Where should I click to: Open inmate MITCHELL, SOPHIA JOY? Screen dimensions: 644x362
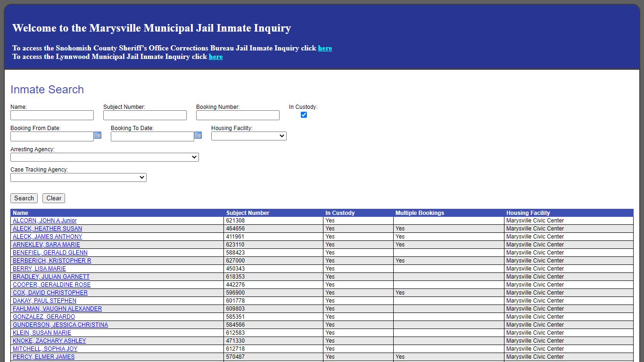[x=45, y=349]
